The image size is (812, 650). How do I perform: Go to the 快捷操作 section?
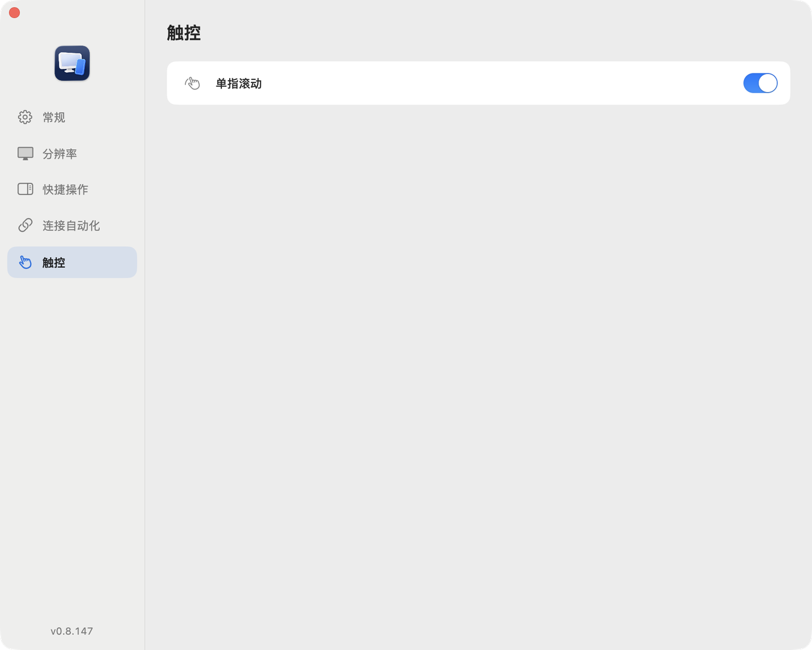72,189
